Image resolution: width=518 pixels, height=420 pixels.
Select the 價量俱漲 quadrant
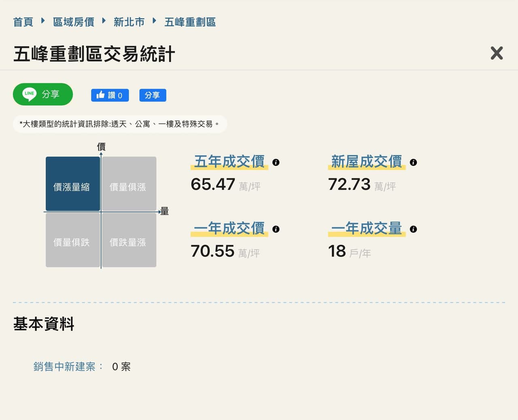(129, 184)
